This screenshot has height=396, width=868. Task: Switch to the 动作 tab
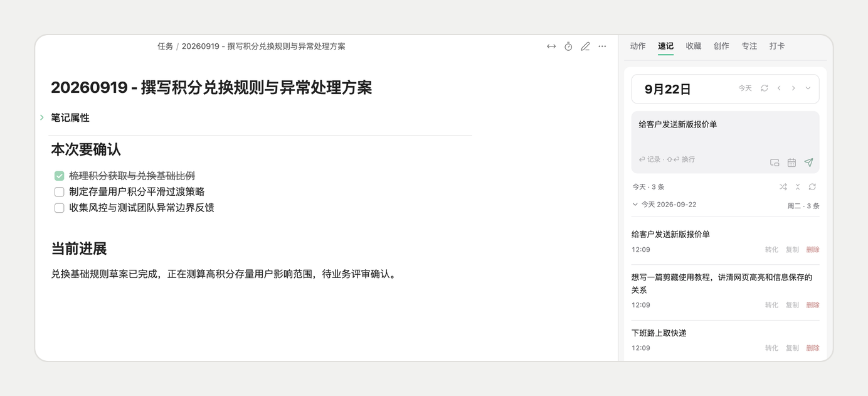tap(638, 46)
